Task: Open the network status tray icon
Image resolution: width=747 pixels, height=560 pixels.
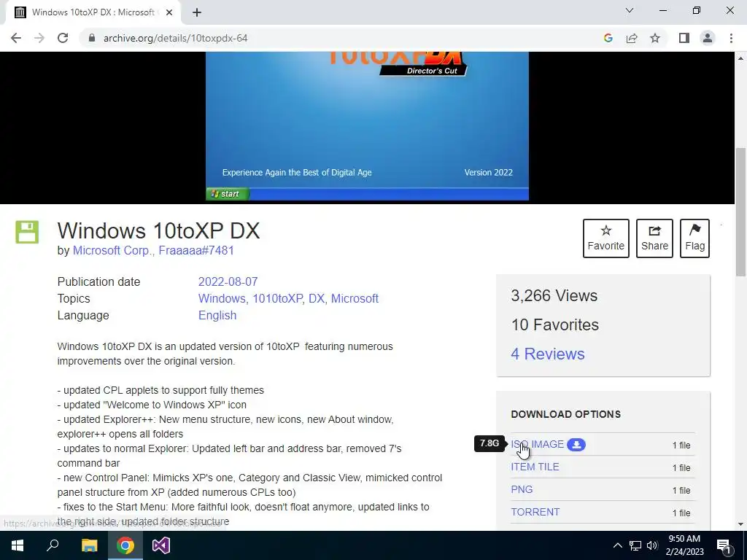Action: pos(635,545)
